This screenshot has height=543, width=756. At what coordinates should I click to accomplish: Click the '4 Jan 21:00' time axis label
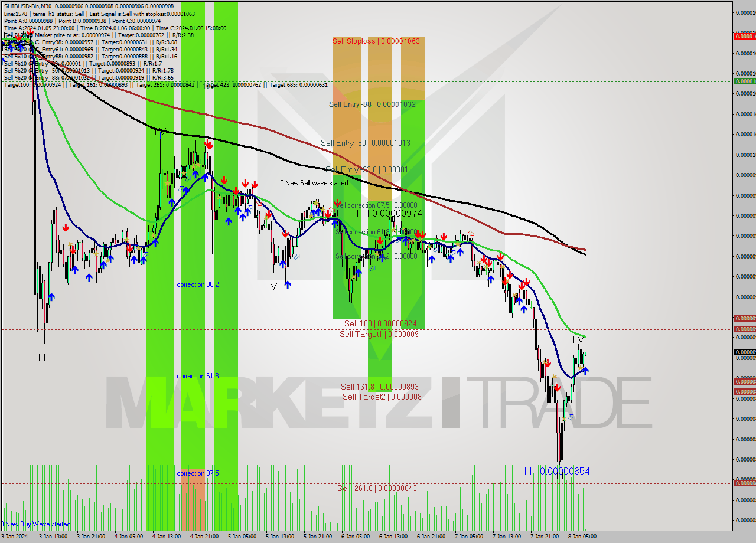[204, 537]
